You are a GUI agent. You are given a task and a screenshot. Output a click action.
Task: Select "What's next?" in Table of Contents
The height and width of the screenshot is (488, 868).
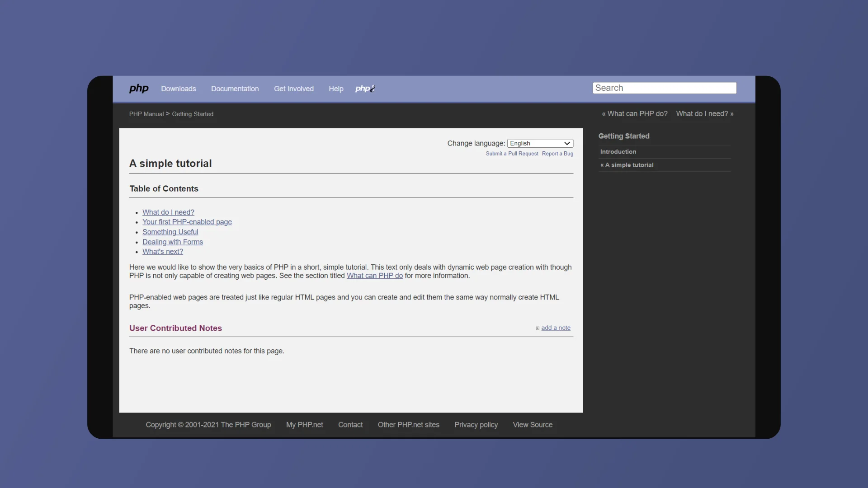tap(163, 252)
